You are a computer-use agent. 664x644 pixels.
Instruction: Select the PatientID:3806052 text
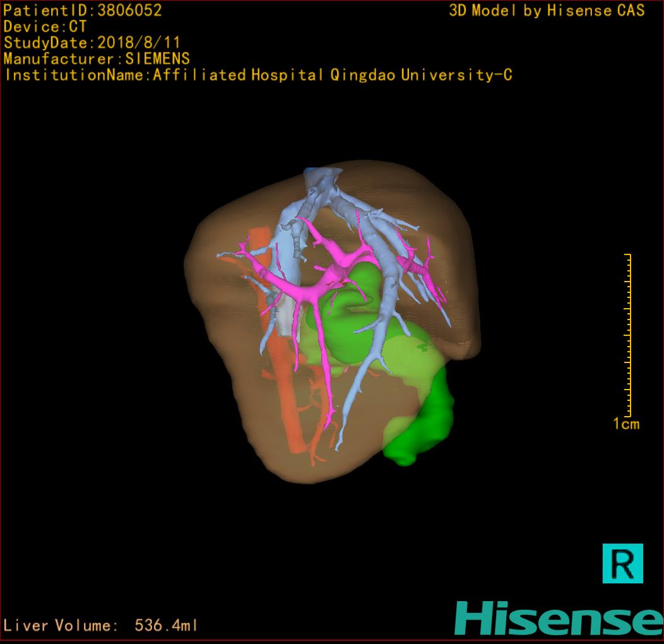click(x=83, y=11)
